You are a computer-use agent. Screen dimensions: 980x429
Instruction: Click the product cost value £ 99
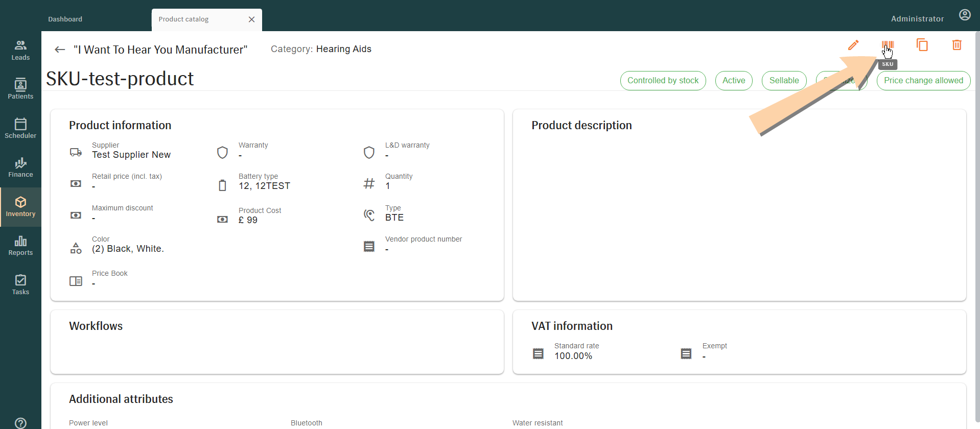point(248,220)
